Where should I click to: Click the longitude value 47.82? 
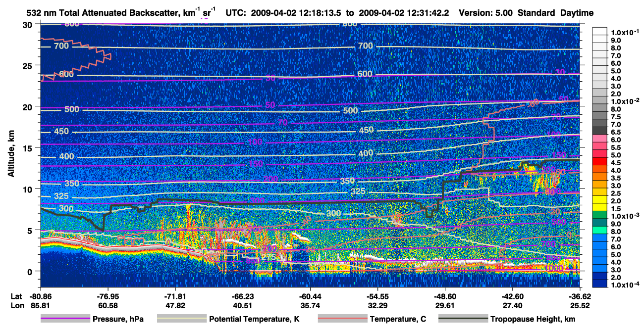[175, 306]
